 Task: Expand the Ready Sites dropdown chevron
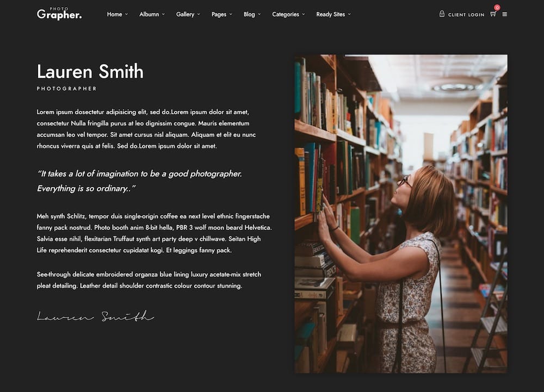[x=349, y=14]
